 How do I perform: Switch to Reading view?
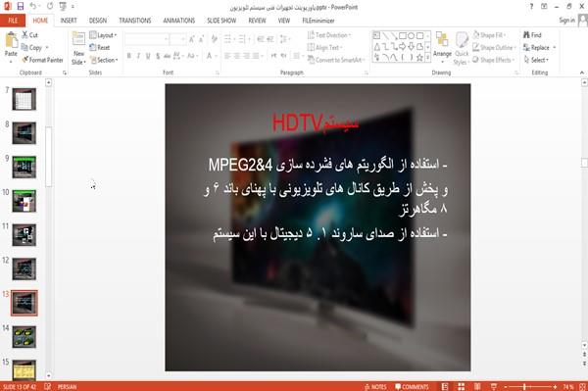[477, 386]
